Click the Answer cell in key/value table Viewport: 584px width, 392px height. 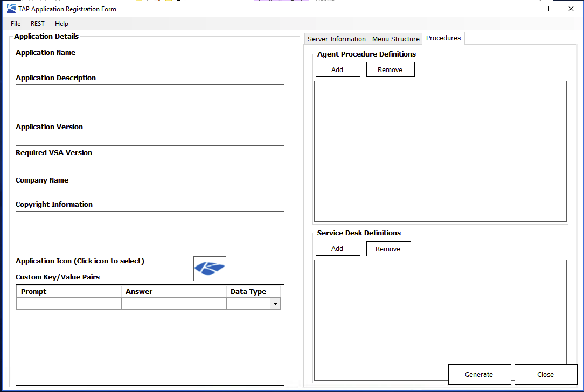(174, 303)
